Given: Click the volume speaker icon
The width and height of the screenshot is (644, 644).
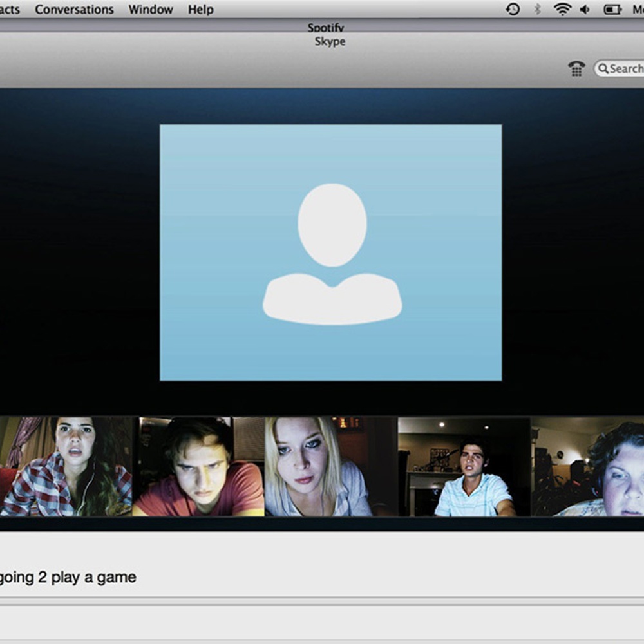Looking at the screenshot, I should pos(585,9).
